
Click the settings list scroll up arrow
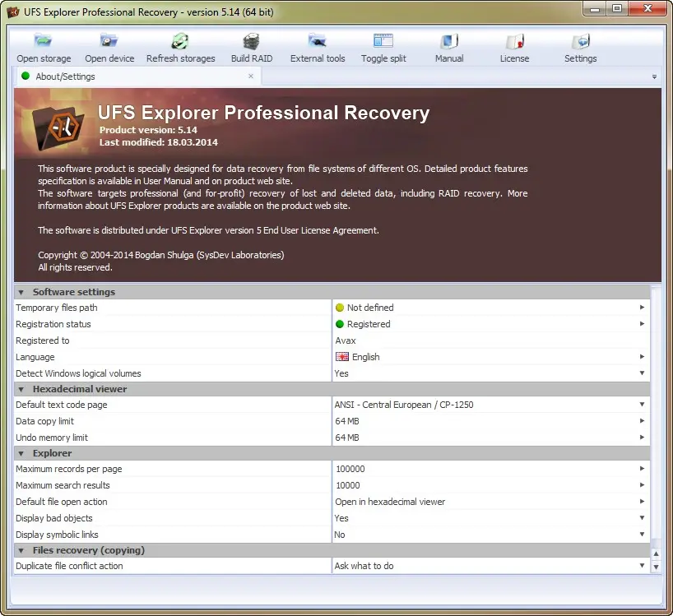pos(656,553)
